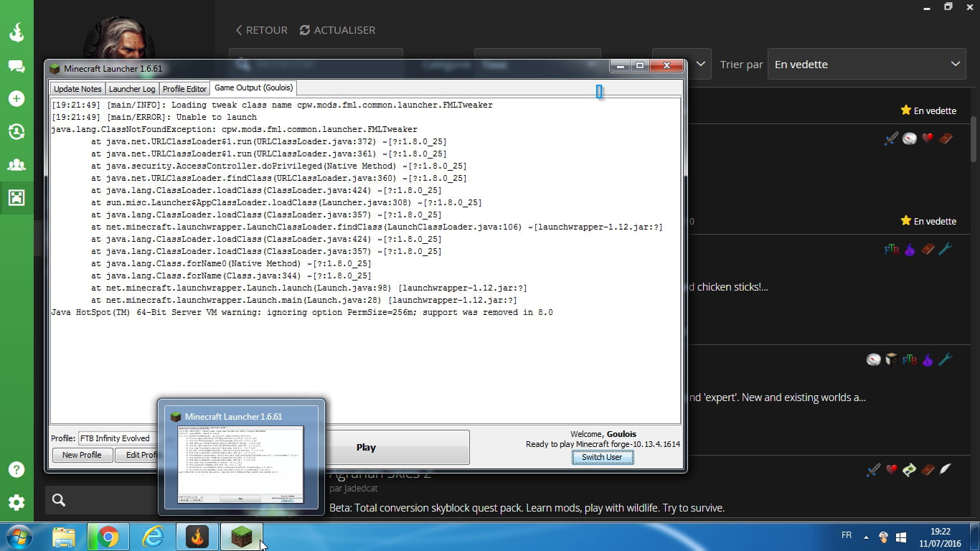This screenshot has width=980, height=551.
Task: Click the 'Java HotSpot(TM) 64-Bit Server VM warning' line
Action: [x=302, y=312]
